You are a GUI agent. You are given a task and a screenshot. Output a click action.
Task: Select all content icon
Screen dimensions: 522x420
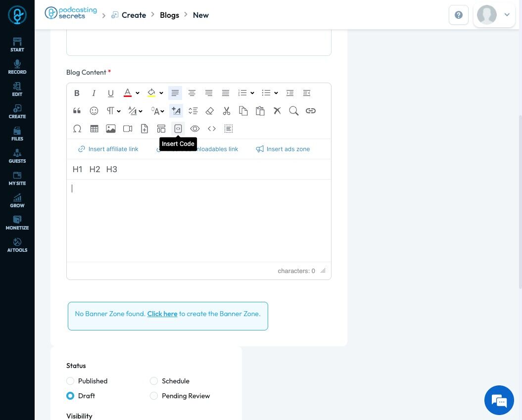tap(229, 129)
